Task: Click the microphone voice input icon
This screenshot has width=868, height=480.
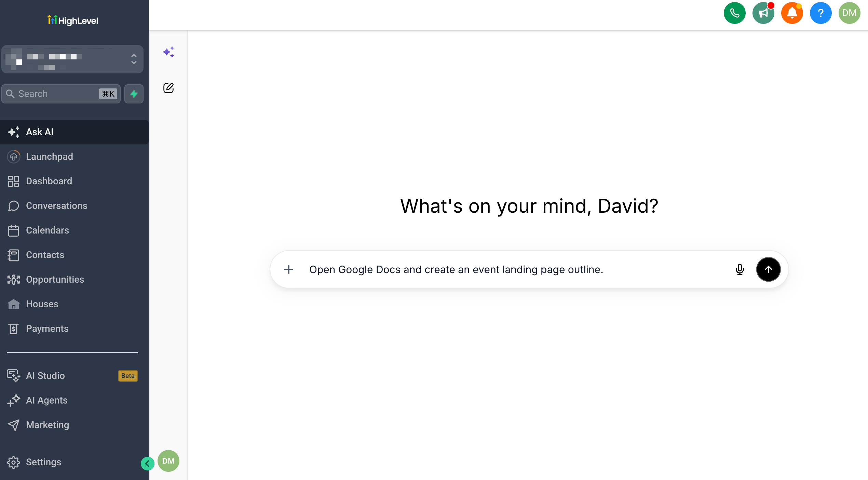Action: 740,269
